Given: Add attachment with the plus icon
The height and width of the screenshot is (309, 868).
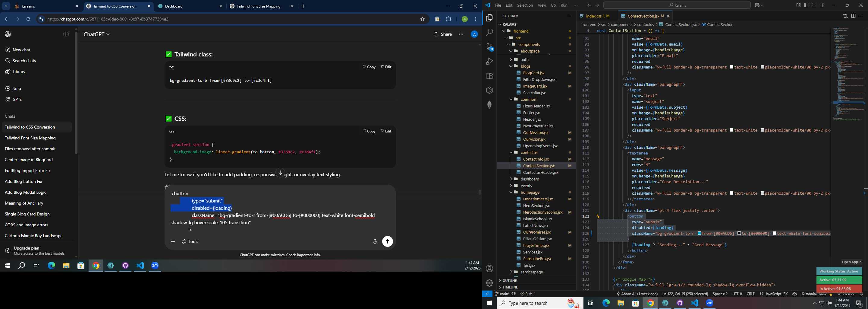Looking at the screenshot, I should tap(173, 241).
